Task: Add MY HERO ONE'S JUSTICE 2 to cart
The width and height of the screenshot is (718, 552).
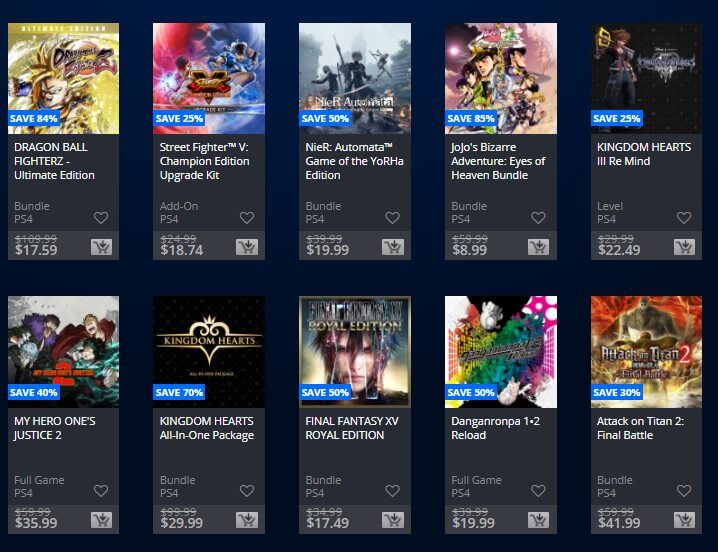Action: click(x=101, y=520)
